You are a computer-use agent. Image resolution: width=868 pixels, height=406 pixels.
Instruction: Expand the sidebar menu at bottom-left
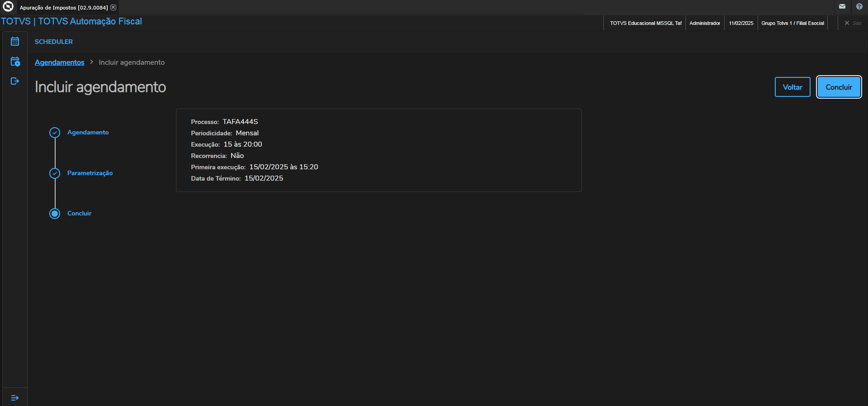[x=15, y=398]
